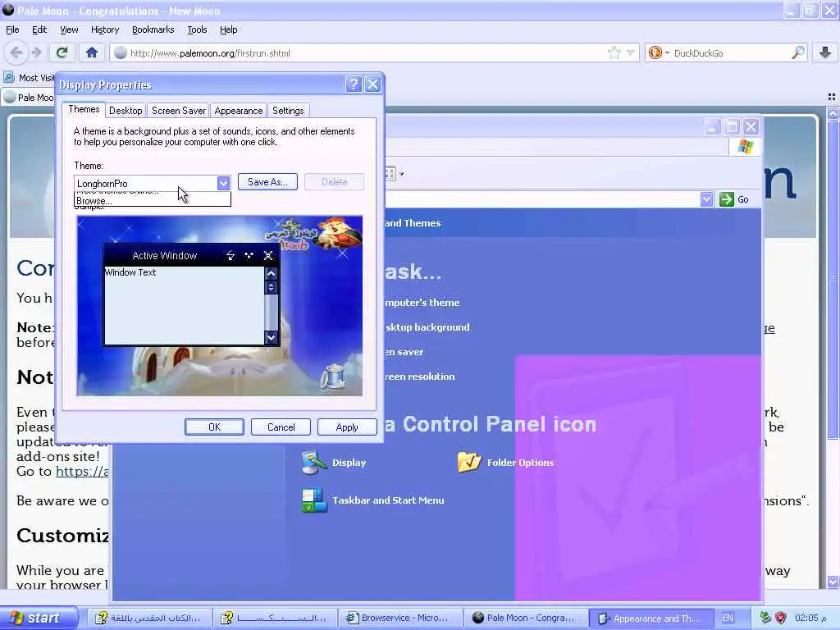Open DuckDuckGo search engine selector

(x=659, y=52)
